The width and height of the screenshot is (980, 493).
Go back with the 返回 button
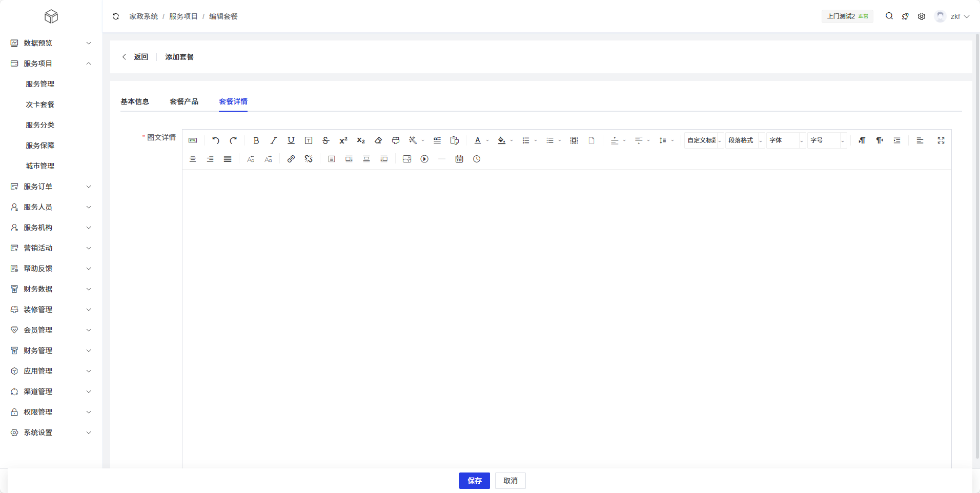135,57
